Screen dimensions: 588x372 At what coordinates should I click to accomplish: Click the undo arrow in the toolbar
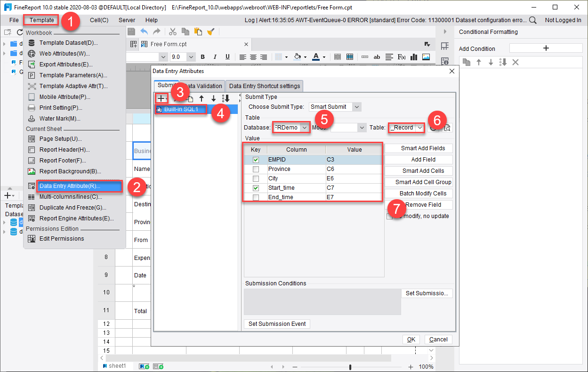coord(145,32)
